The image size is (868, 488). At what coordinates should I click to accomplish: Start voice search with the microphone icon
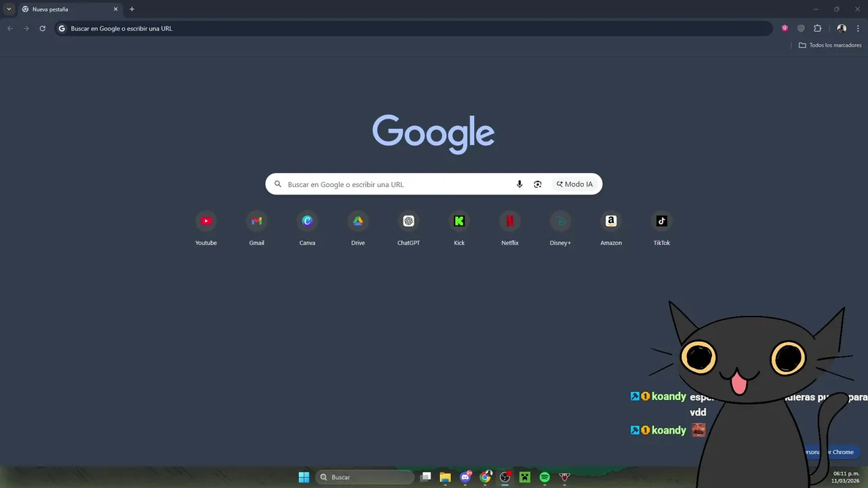[519, 184]
